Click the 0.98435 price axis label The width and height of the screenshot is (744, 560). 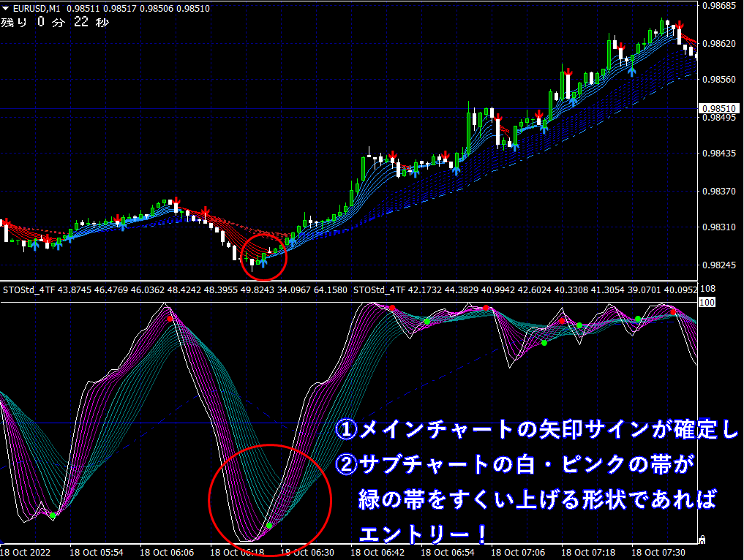[x=719, y=153]
